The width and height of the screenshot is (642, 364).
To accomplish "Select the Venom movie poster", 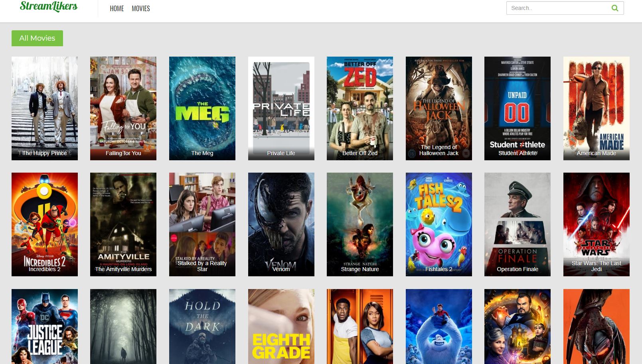I will (x=281, y=224).
